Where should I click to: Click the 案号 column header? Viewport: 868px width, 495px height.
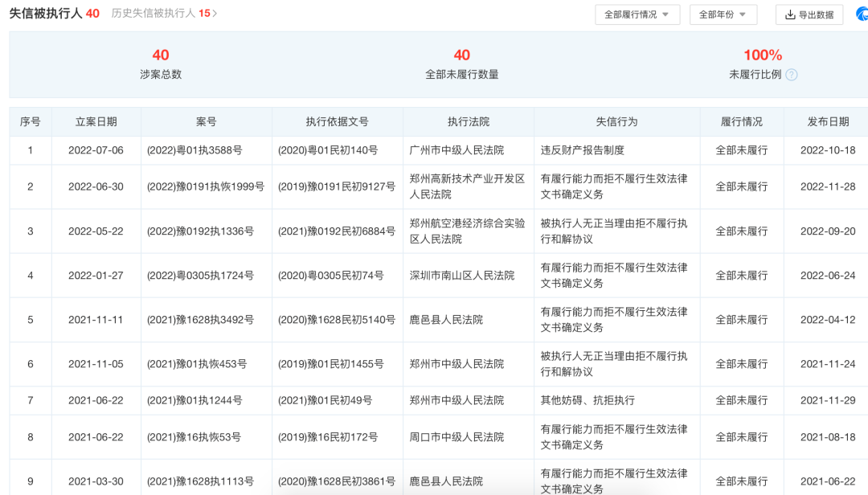pyautogui.click(x=203, y=121)
